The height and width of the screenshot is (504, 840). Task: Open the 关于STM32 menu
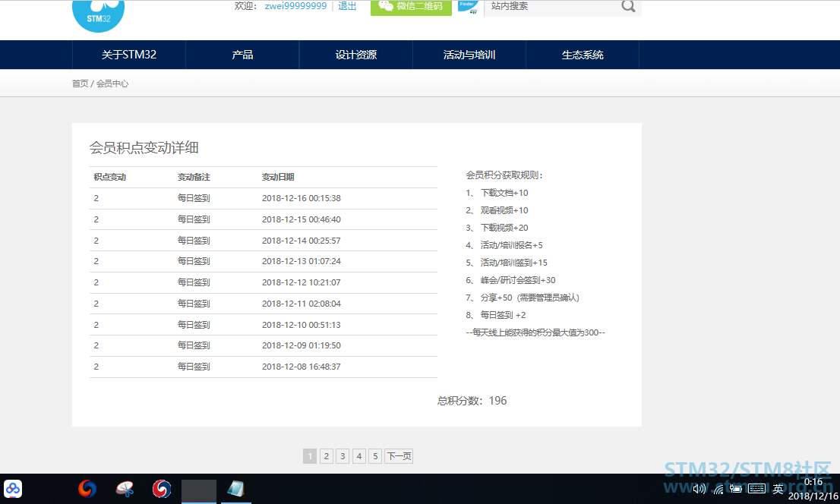pos(129,55)
